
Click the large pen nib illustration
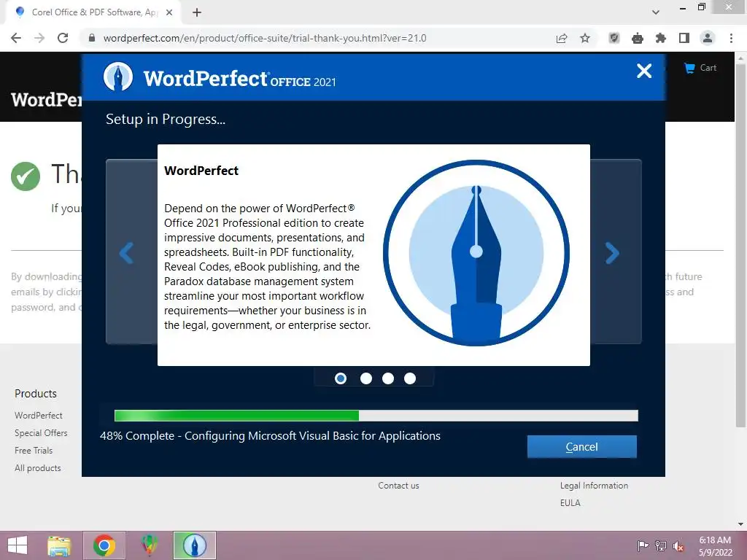click(x=476, y=253)
